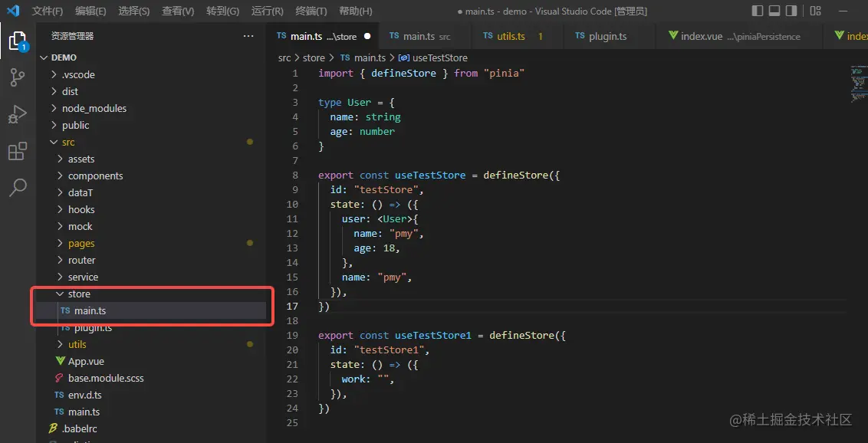Open the Explorer view in activity bar

18,41
